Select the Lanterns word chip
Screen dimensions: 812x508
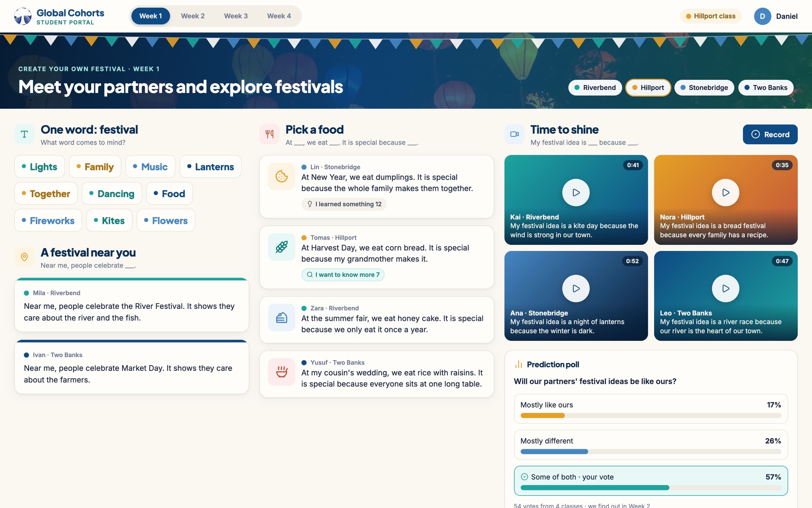click(x=210, y=167)
